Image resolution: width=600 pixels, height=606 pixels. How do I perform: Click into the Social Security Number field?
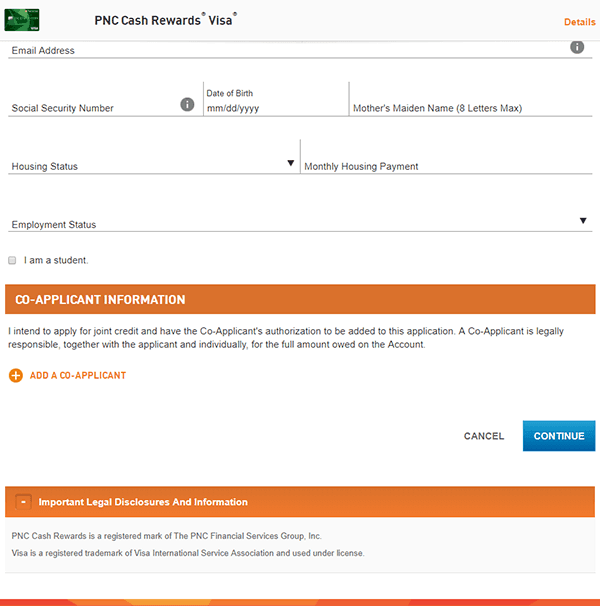90,108
